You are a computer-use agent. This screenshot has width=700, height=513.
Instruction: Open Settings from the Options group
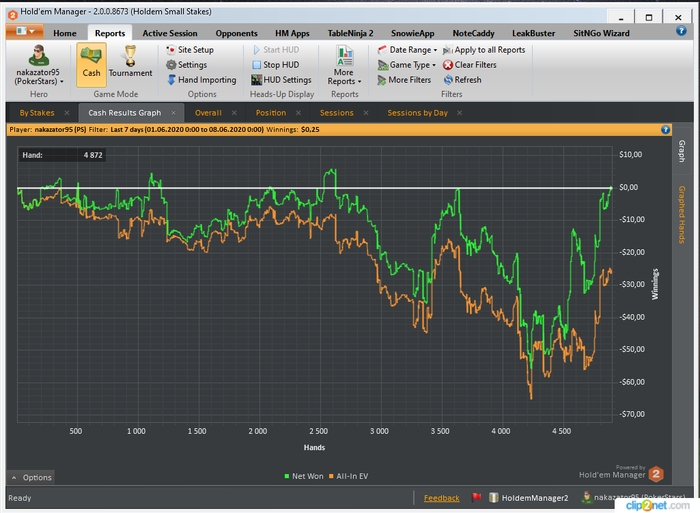coord(187,65)
